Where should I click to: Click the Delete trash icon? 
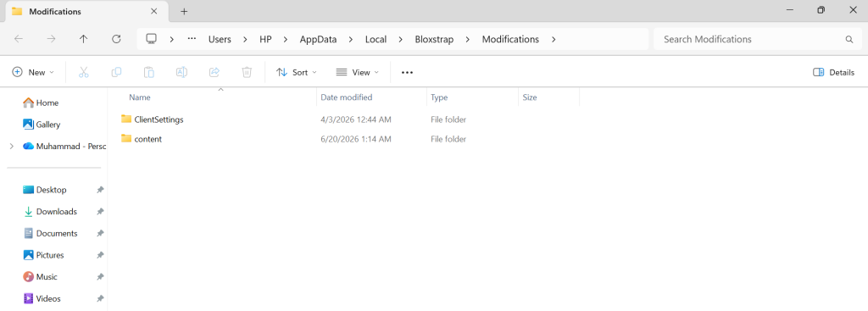coord(247,73)
